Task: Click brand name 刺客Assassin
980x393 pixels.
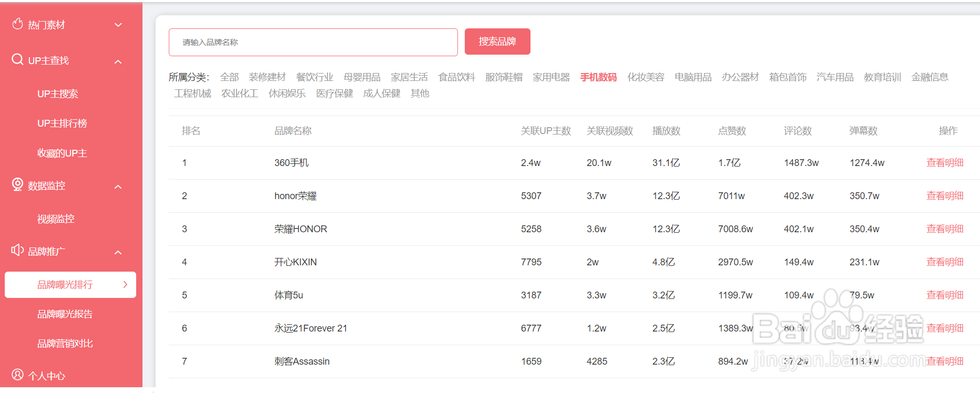Action: tap(302, 361)
